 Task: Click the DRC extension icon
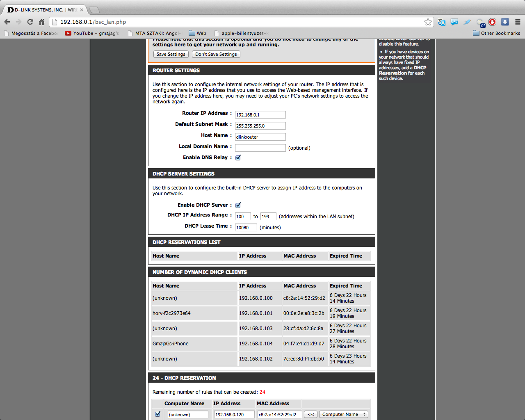[454, 22]
